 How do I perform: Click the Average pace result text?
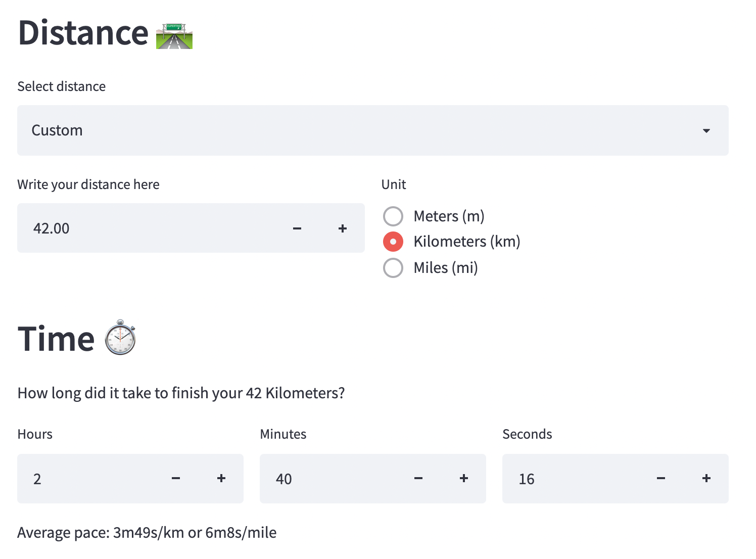147,533
